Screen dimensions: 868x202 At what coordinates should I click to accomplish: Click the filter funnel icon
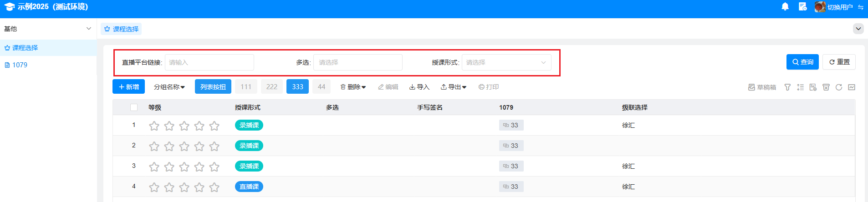coord(787,87)
